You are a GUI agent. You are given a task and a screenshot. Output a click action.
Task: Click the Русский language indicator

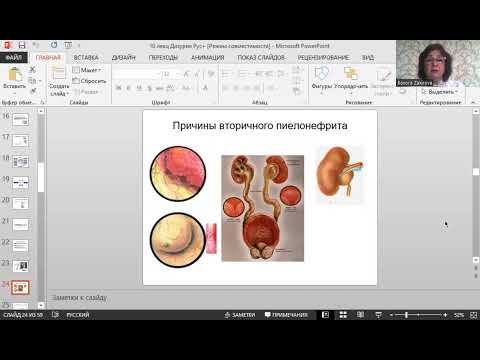[78, 315]
